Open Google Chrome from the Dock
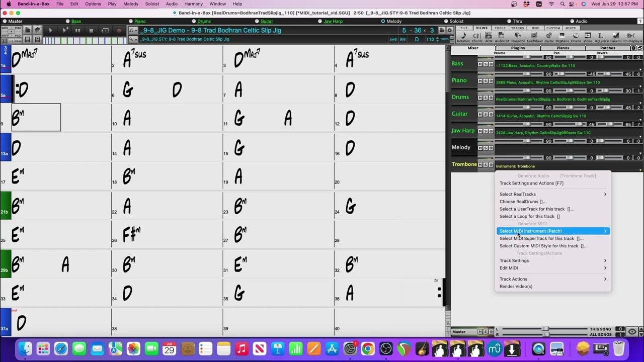 368,348
